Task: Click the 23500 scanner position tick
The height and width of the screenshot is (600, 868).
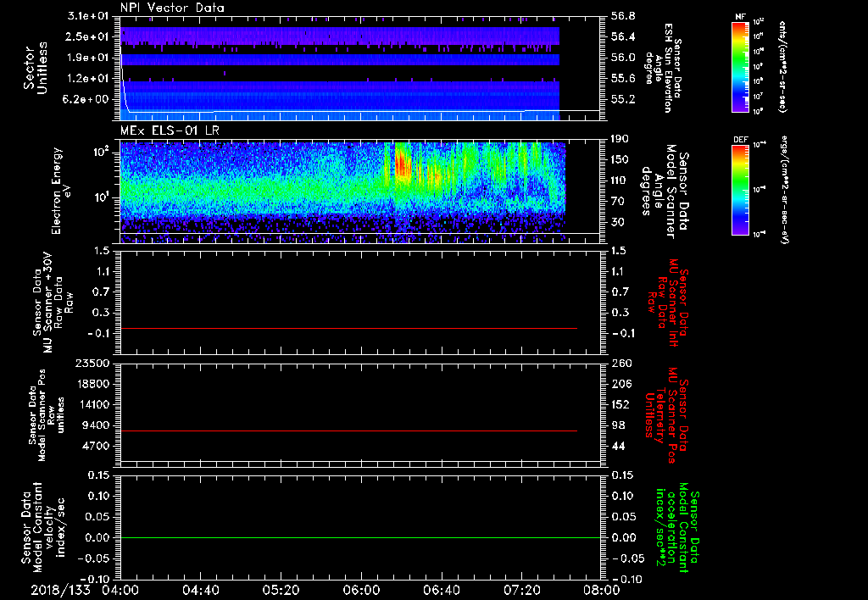Action: pos(92,363)
